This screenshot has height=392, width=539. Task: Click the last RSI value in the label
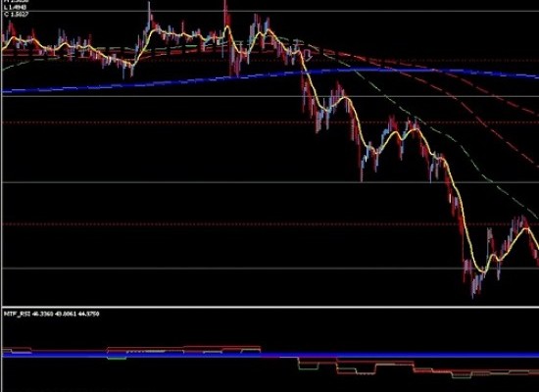point(89,314)
